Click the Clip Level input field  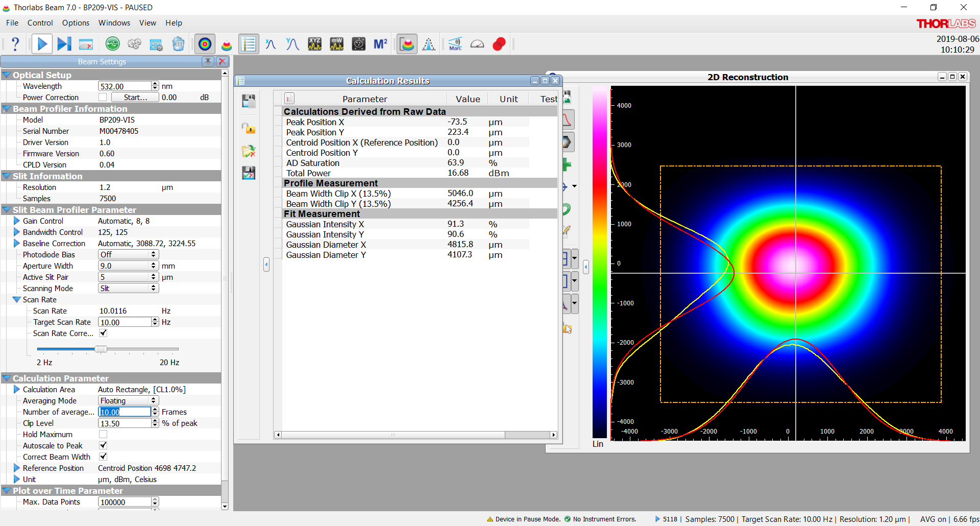point(126,423)
